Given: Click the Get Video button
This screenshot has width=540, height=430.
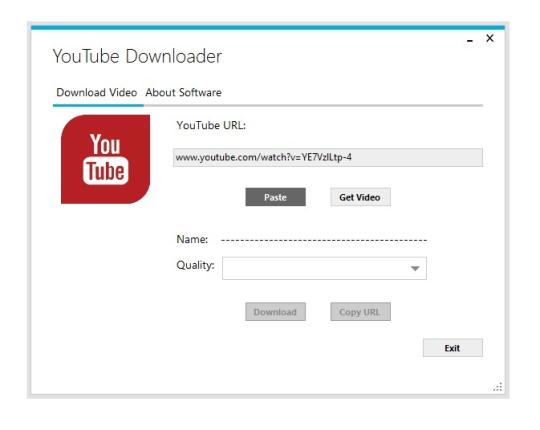Looking at the screenshot, I should (360, 197).
